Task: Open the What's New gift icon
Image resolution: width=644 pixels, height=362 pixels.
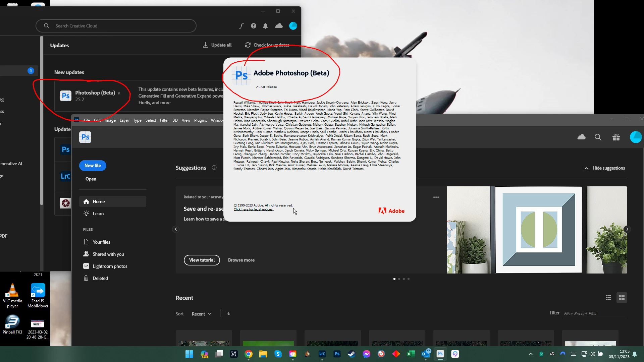Action: tap(616, 137)
